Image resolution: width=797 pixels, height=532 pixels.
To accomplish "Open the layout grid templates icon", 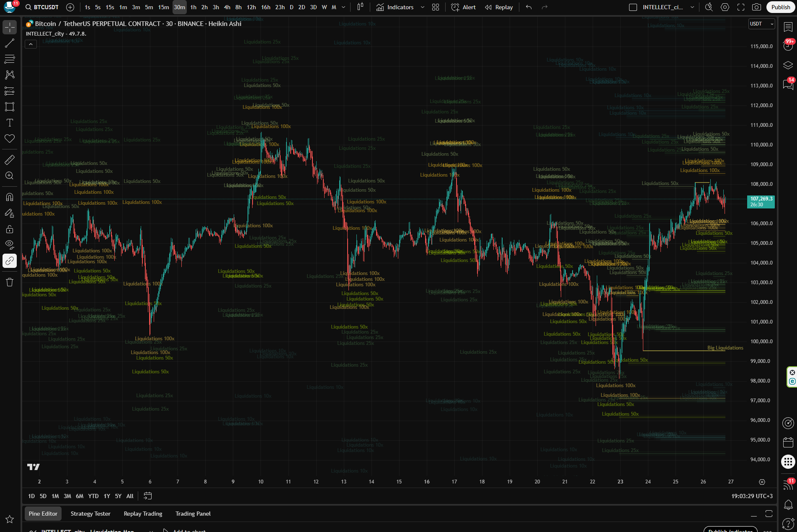I will (436, 7).
